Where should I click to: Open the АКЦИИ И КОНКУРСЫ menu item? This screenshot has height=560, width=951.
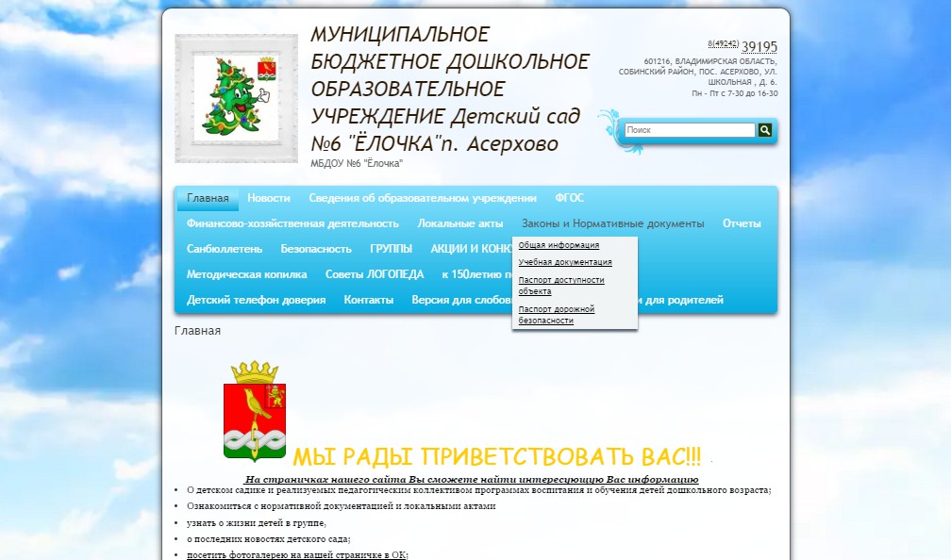(x=471, y=249)
